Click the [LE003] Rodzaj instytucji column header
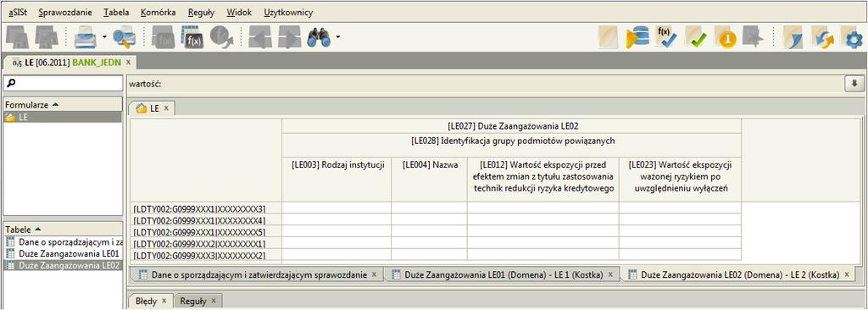868x310 pixels. tap(337, 180)
